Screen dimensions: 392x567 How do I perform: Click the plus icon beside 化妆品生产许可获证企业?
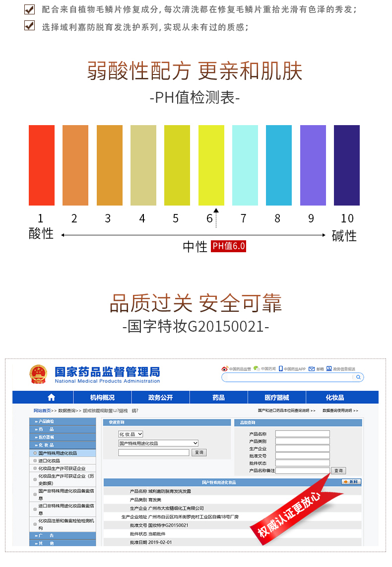click(x=35, y=468)
